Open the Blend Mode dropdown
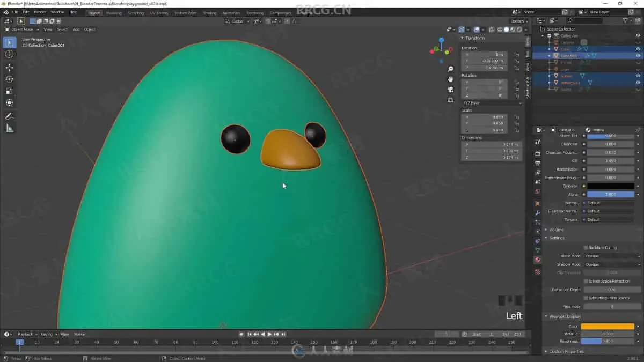644x362 pixels. click(612, 256)
